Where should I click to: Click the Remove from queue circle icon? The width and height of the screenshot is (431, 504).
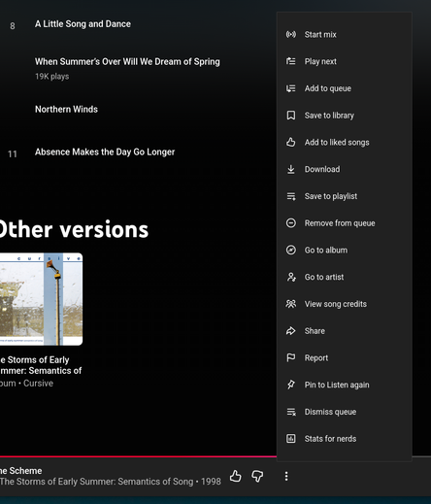click(291, 223)
